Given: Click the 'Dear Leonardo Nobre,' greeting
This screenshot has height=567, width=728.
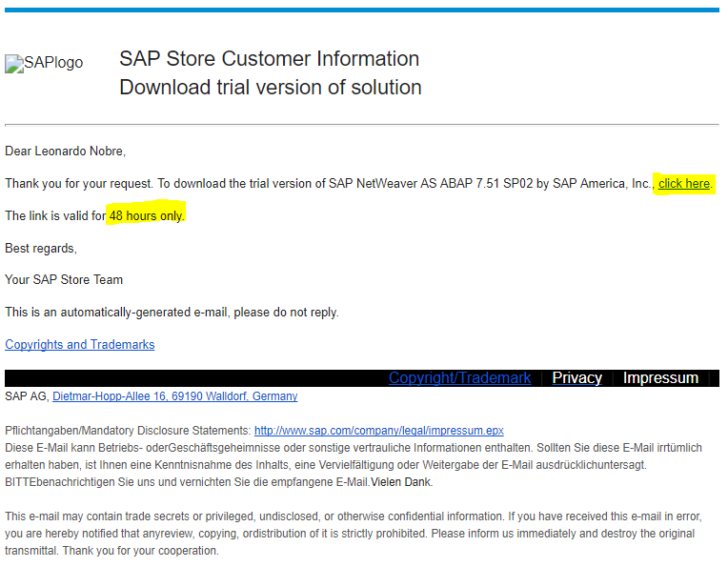Looking at the screenshot, I should pyautogui.click(x=65, y=152).
